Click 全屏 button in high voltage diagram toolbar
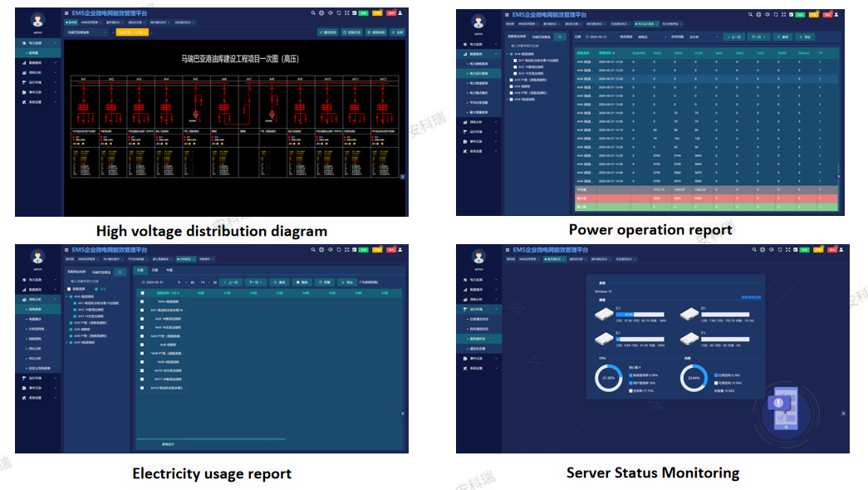868x490 pixels. (x=396, y=32)
